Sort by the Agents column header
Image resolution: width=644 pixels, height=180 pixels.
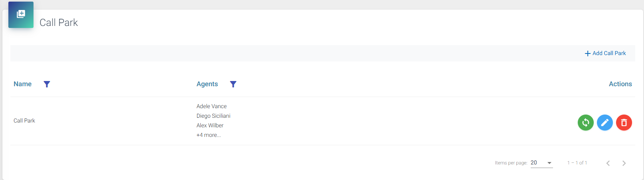(x=207, y=84)
